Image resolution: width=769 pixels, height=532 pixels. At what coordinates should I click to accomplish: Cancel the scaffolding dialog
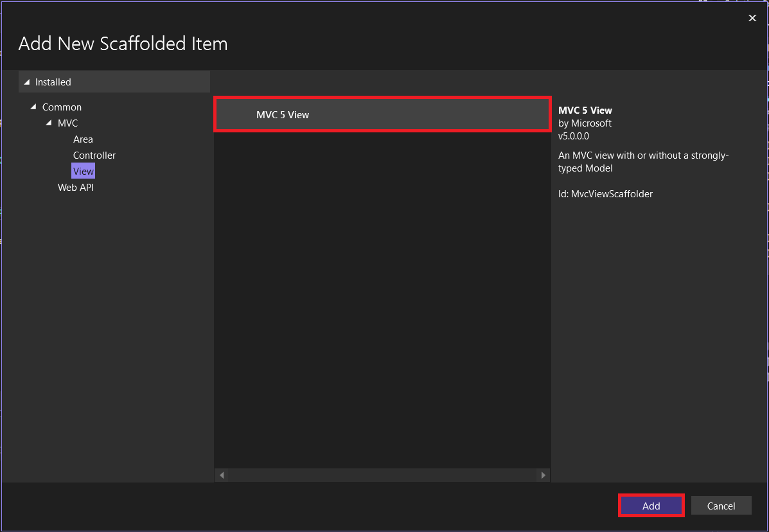[721, 506]
